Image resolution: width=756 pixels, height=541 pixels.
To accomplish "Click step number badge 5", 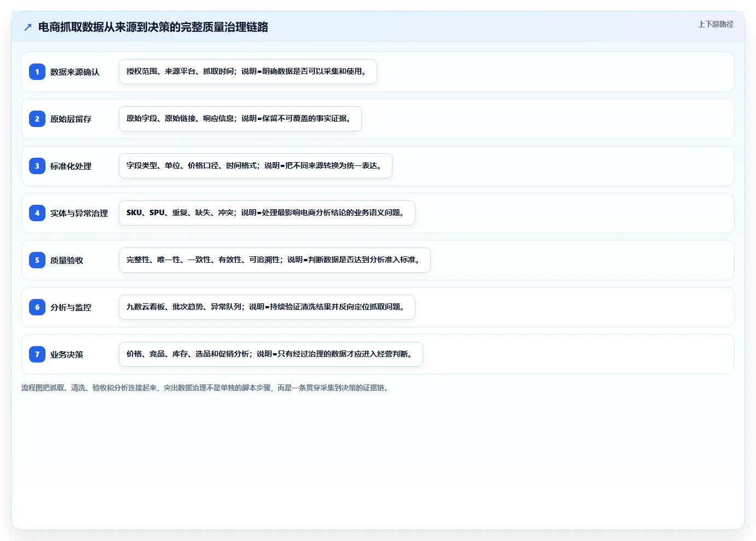I will [x=37, y=260].
